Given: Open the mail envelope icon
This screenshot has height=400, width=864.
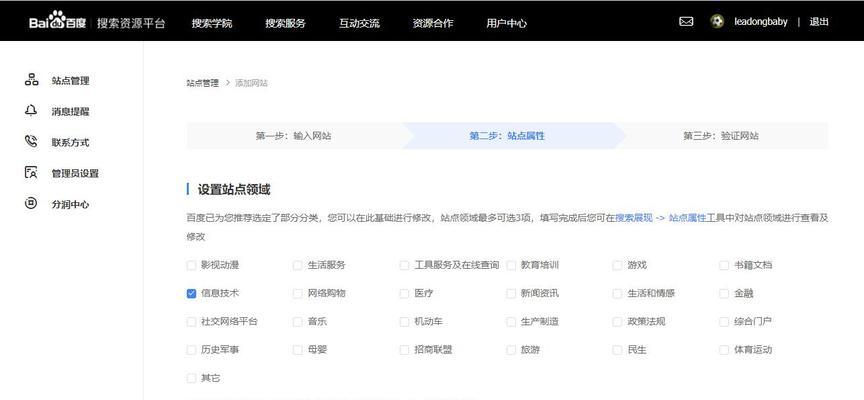Looking at the screenshot, I should 686,21.
